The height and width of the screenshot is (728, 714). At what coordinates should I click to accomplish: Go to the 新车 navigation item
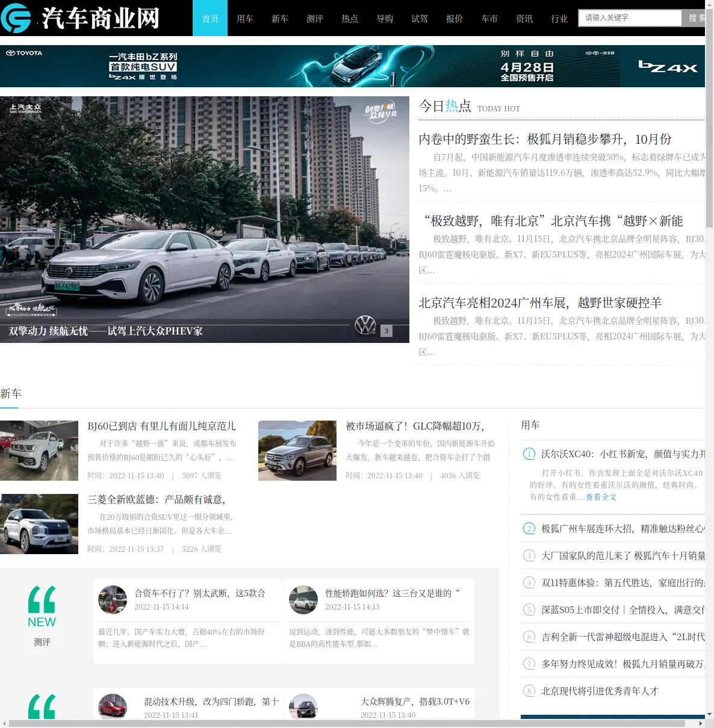tap(280, 18)
